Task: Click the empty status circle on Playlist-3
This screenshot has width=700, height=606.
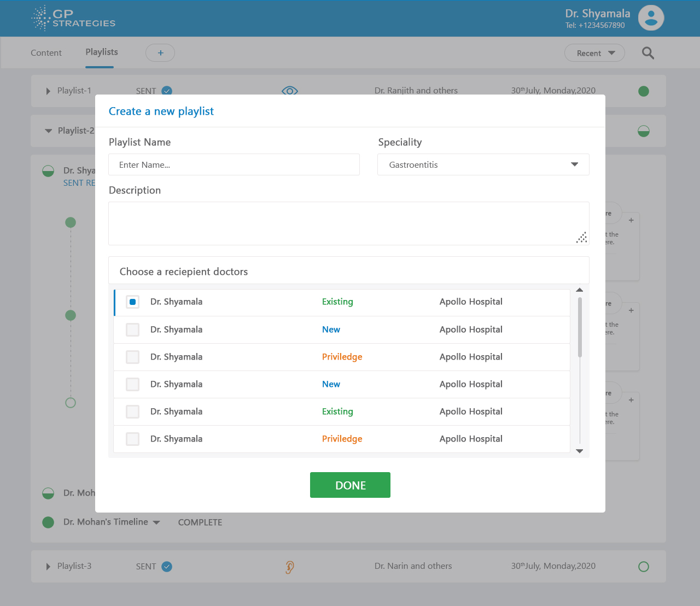Action: coord(644,567)
